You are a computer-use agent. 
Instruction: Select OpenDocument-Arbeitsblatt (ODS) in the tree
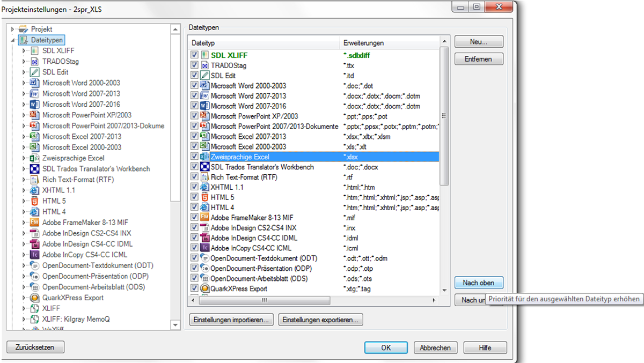coord(93,286)
